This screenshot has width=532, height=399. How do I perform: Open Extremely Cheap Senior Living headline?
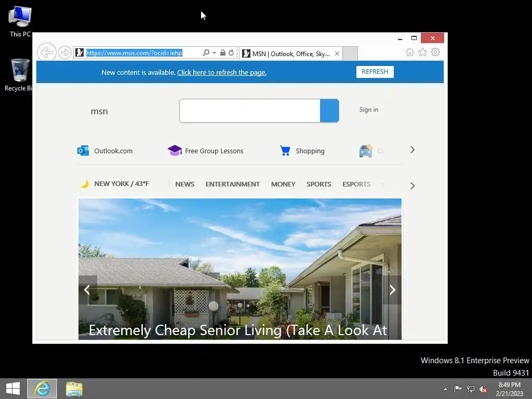click(238, 330)
